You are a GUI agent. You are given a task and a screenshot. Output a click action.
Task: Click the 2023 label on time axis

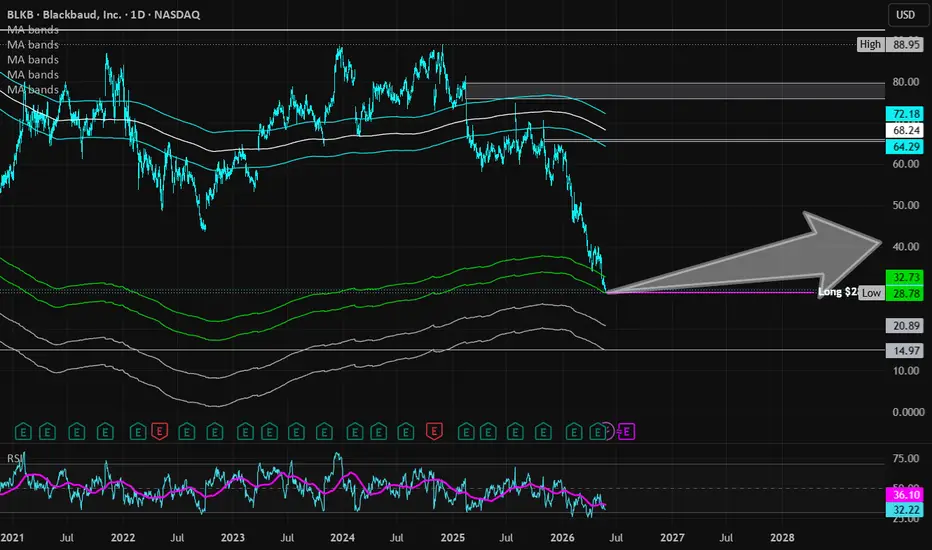click(x=232, y=538)
